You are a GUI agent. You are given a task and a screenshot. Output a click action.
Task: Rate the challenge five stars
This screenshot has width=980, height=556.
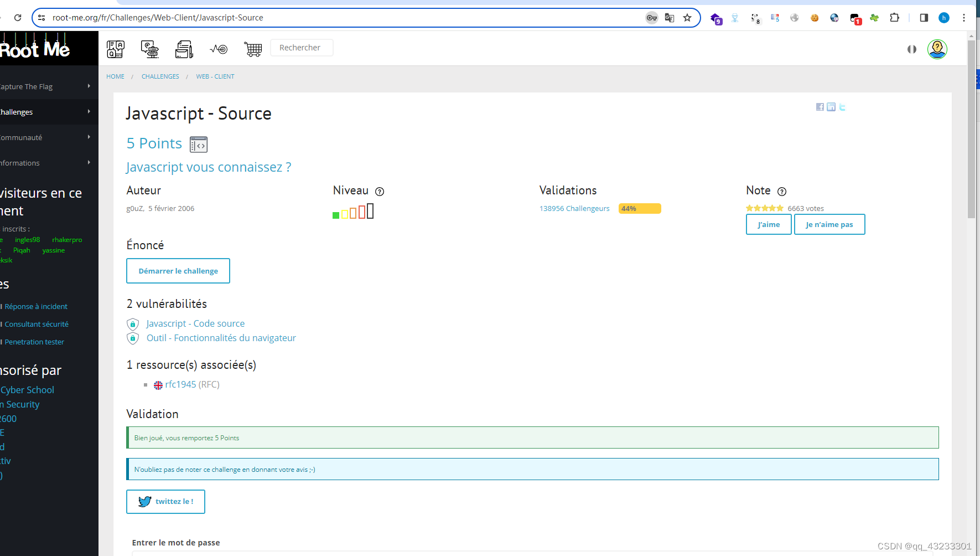pyautogui.click(x=780, y=208)
